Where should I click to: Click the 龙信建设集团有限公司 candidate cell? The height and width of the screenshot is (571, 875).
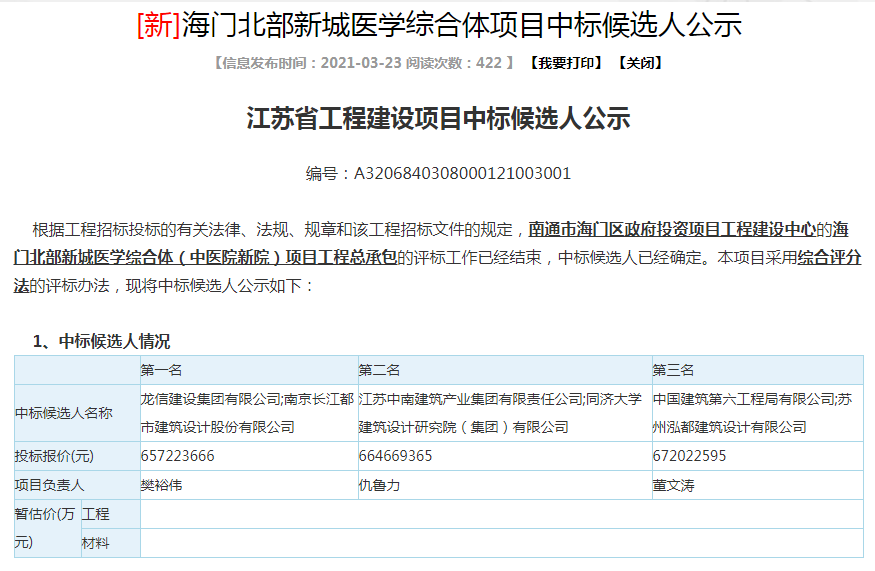[x=248, y=413]
